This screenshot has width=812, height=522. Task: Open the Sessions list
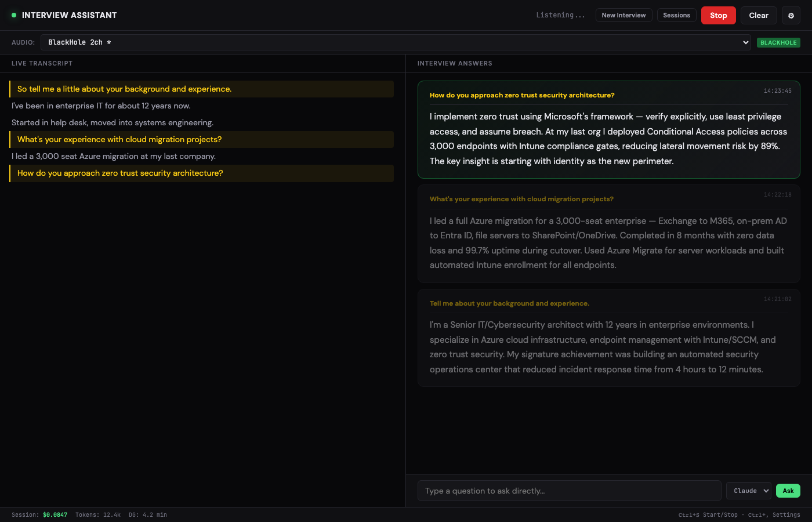[x=676, y=14]
